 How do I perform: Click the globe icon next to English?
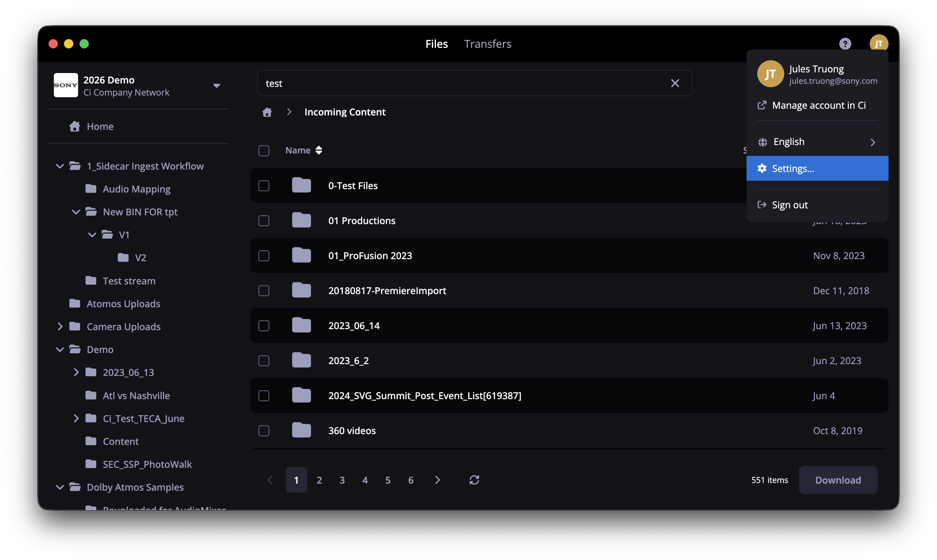pos(762,142)
